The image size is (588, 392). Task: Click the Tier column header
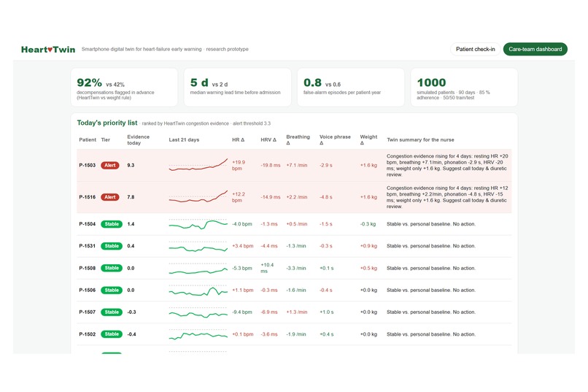(105, 140)
